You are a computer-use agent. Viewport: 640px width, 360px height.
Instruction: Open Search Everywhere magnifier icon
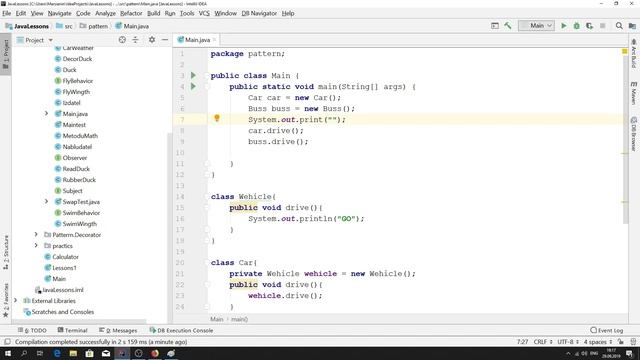(x=619, y=26)
